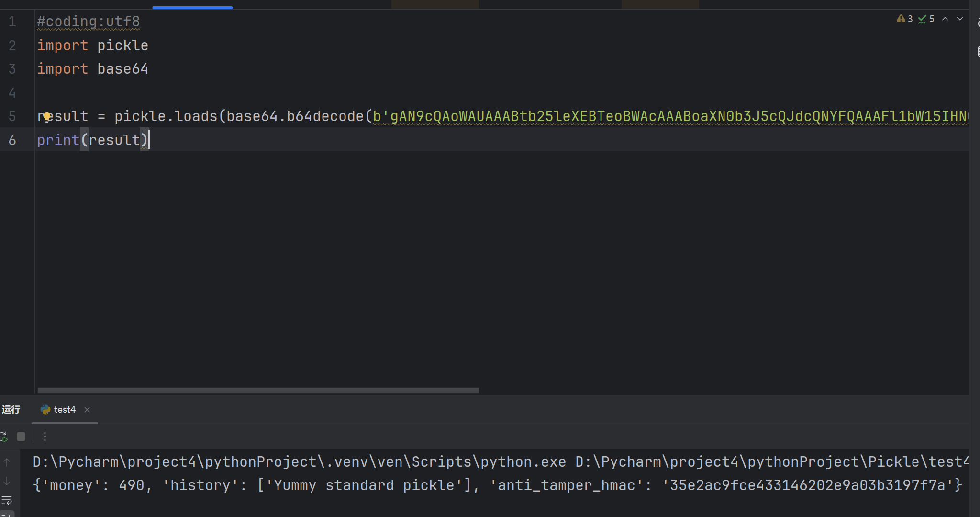Click line number 6 in gutter

(x=12, y=140)
